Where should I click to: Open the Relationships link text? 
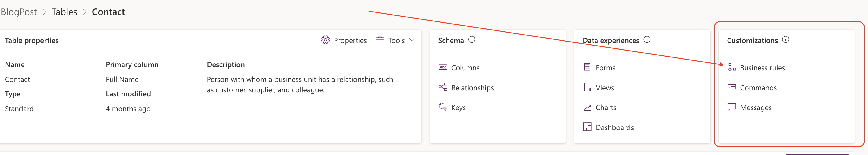click(x=472, y=88)
